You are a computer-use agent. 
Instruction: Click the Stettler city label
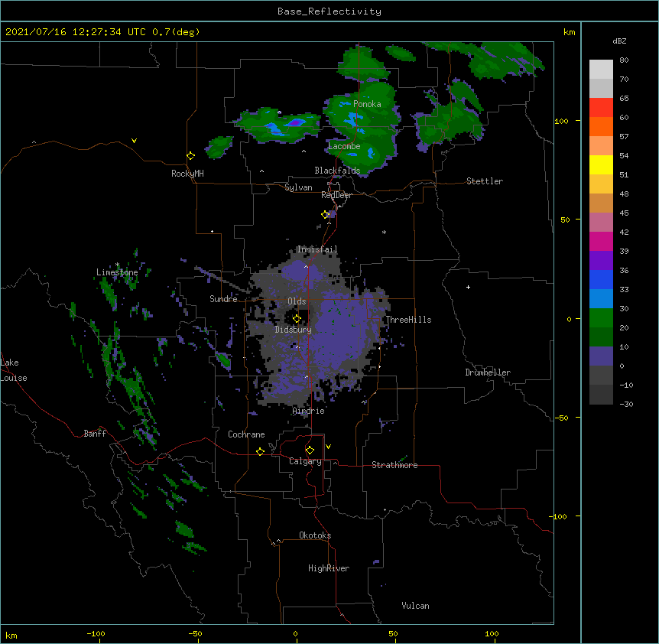pos(485,181)
